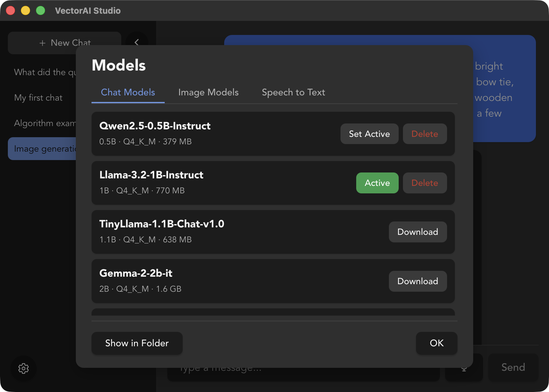Click the Qwen2.5-0.5B-Instruct model name
549x392 pixels.
155,126
